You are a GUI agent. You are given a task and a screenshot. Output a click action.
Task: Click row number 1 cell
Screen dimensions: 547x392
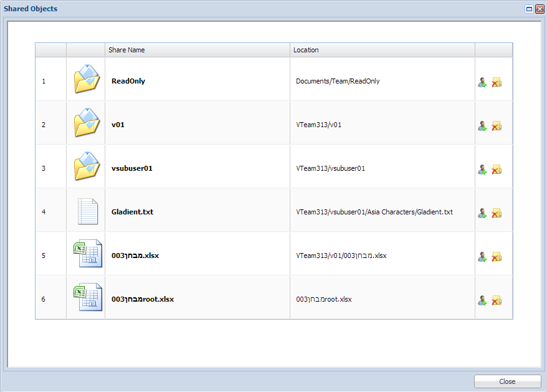pos(50,79)
